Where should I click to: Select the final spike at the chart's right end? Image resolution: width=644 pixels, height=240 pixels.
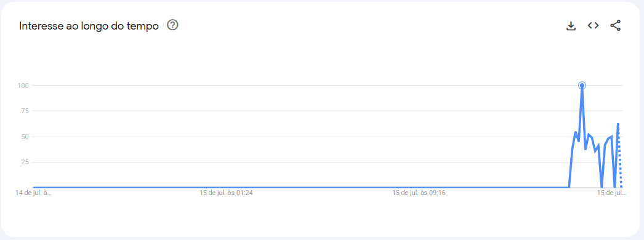(x=618, y=124)
